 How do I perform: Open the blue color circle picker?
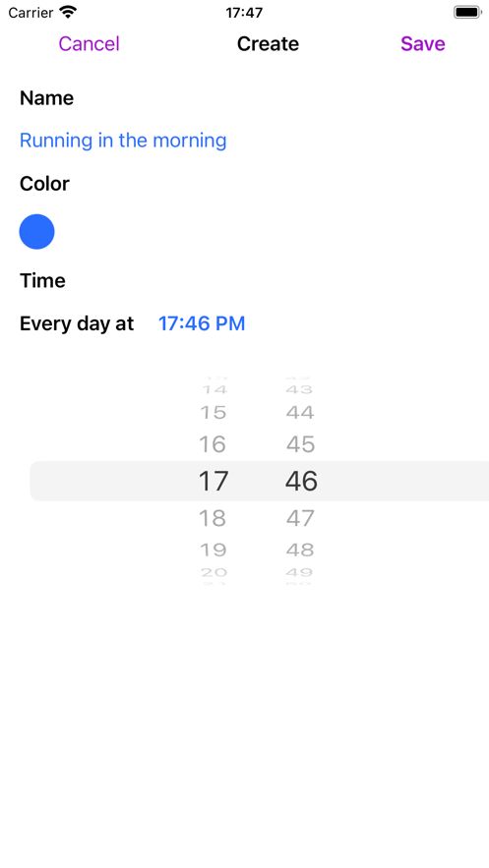(37, 232)
